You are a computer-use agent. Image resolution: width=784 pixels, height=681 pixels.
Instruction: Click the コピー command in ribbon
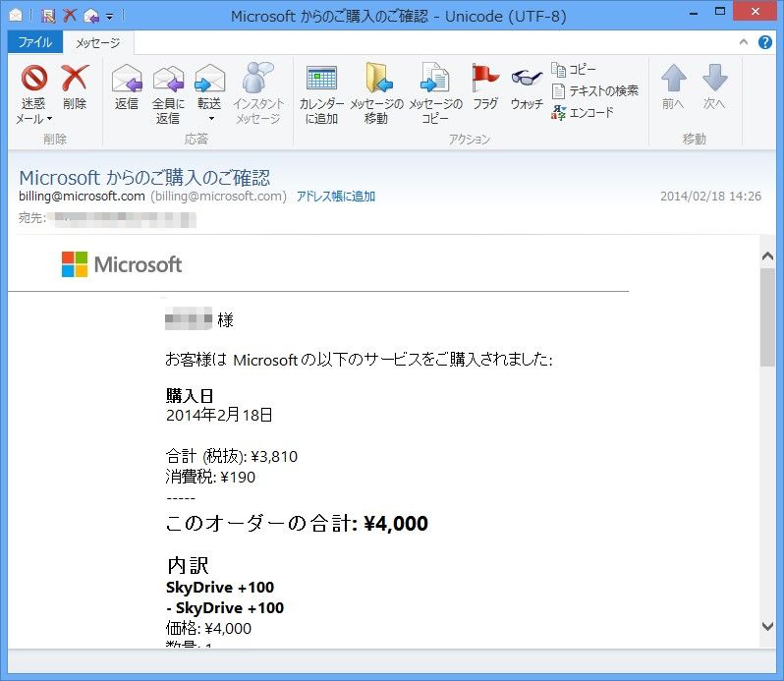click(574, 70)
